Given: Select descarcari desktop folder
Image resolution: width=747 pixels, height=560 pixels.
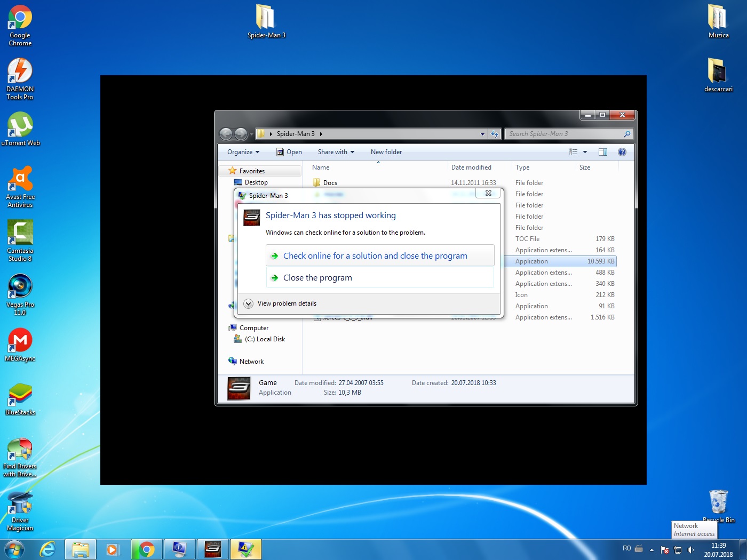Looking at the screenshot, I should click(x=718, y=75).
